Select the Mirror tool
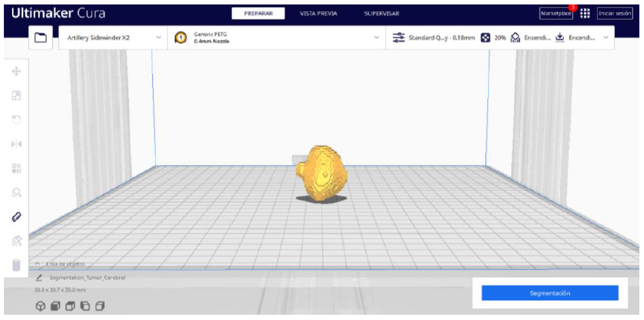Image resolution: width=644 pixels, height=320 pixels. (16, 144)
